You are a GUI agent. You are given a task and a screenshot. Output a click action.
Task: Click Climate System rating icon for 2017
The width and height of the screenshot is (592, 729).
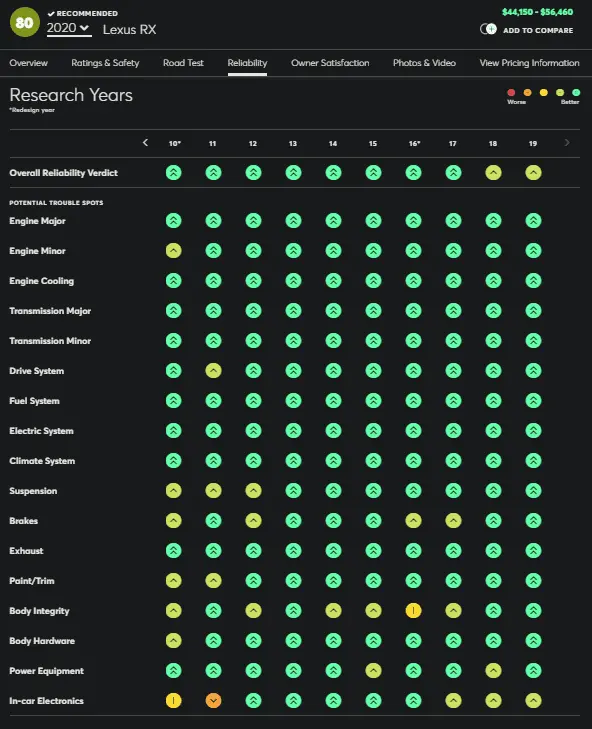[453, 461]
